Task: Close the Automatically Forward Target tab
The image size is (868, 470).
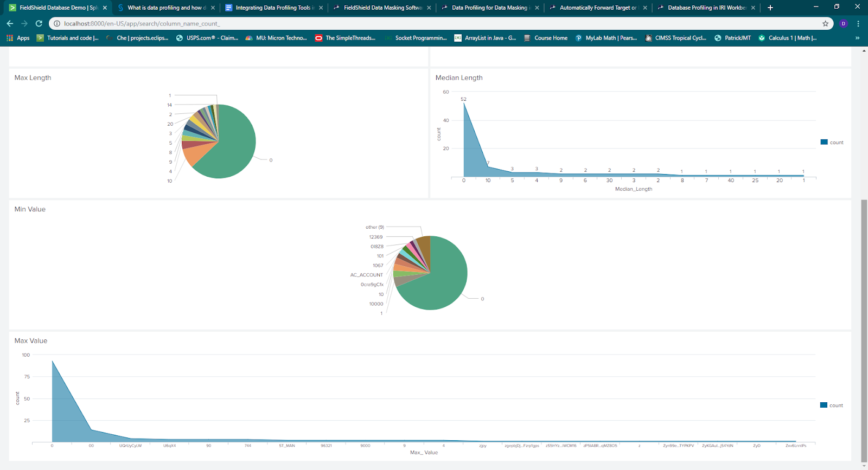Action: click(645, 8)
